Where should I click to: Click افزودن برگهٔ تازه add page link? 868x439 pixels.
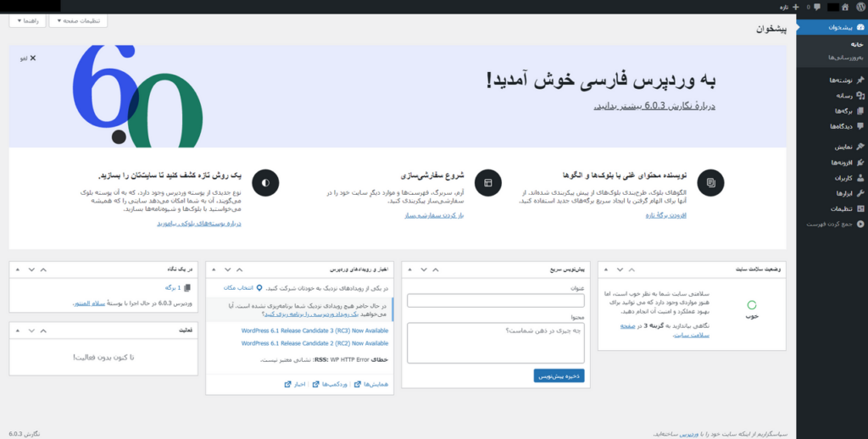click(x=666, y=214)
